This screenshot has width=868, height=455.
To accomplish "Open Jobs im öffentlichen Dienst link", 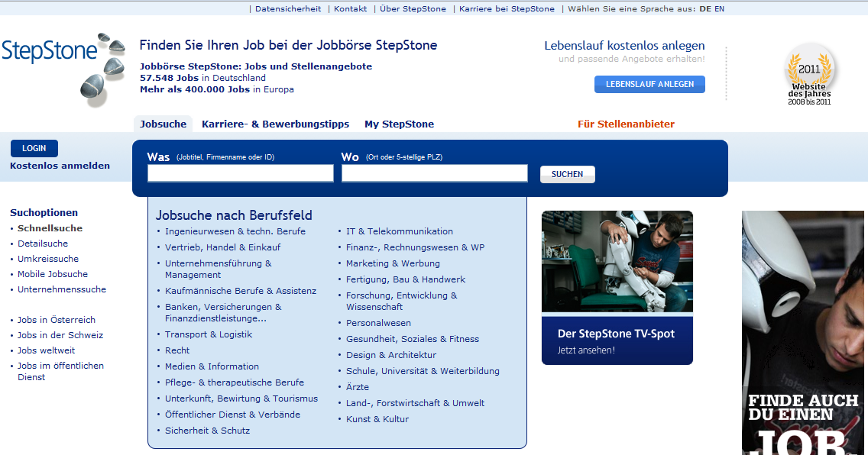I will (60, 372).
